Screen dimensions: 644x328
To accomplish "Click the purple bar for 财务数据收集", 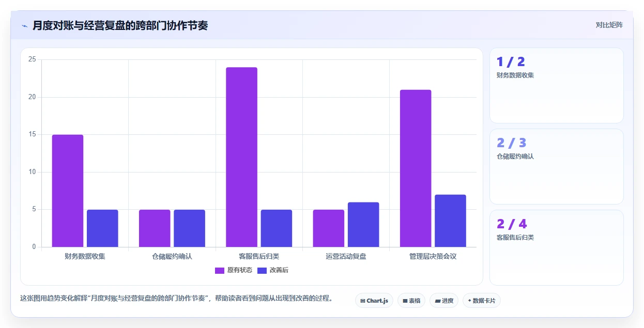I will (68, 191).
